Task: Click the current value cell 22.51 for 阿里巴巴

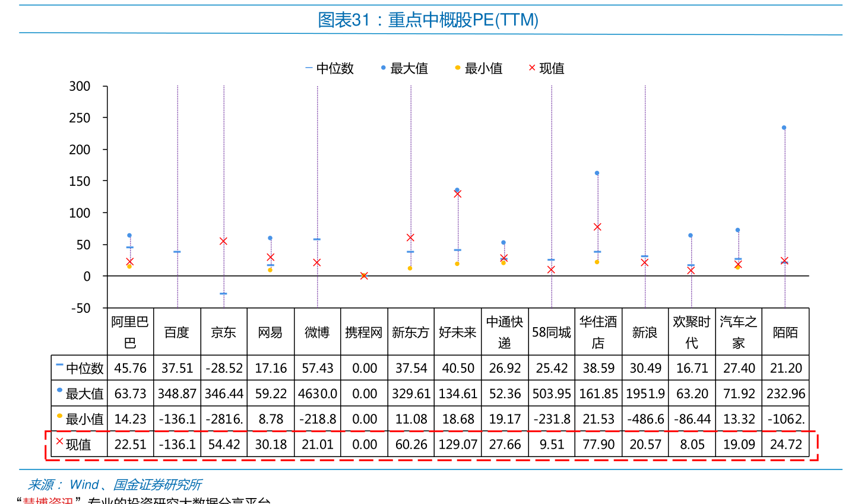Action: [x=131, y=445]
